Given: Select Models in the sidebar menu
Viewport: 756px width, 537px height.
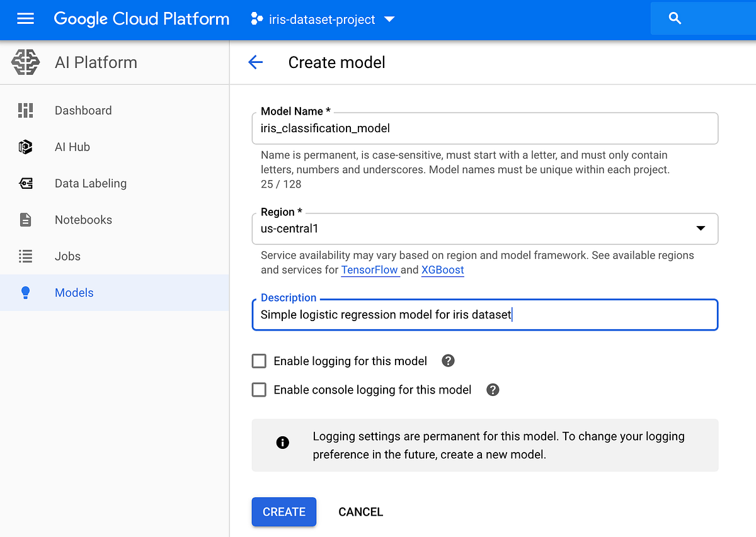Looking at the screenshot, I should (x=74, y=293).
